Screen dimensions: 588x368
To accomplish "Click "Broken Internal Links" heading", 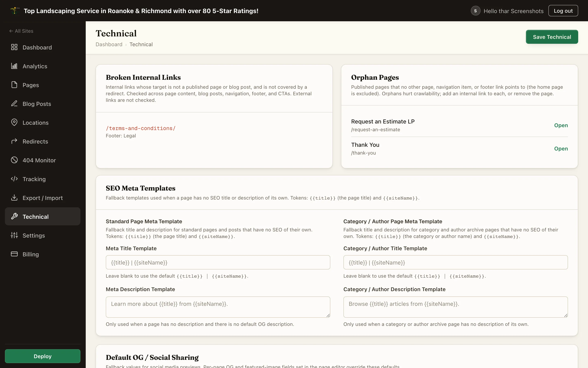I will coord(143,77).
